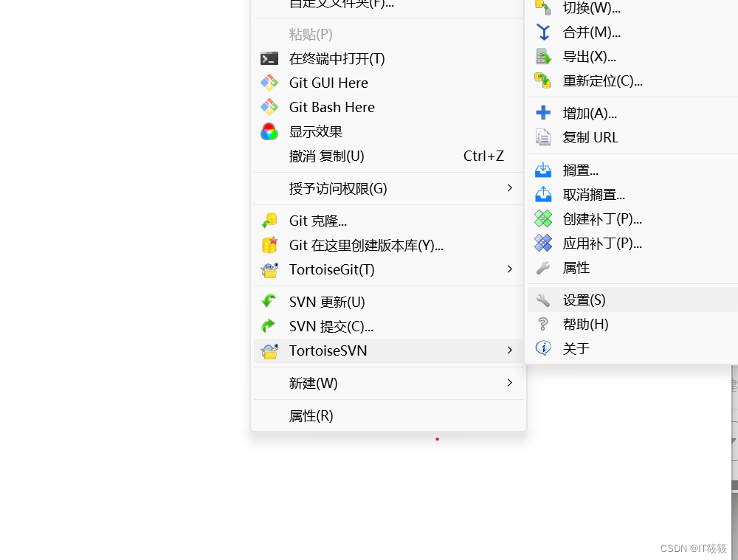Image resolution: width=738 pixels, height=560 pixels.
Task: Select 撤消 复制(U) menu entry
Action: 388,156
